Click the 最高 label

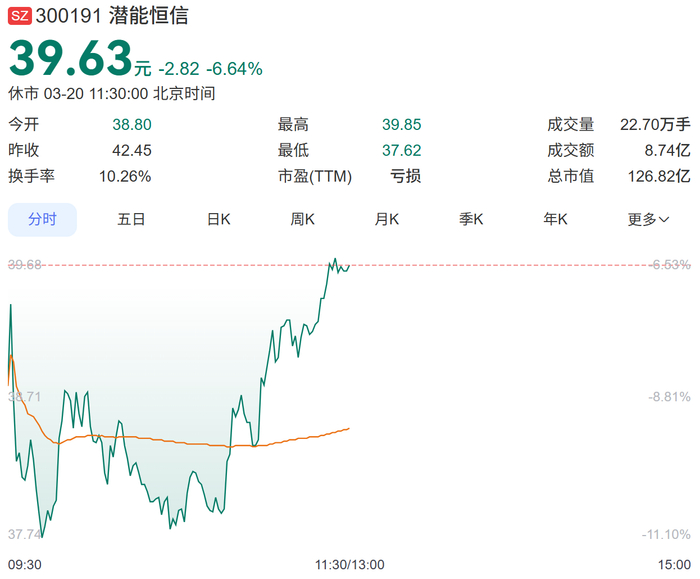(293, 125)
